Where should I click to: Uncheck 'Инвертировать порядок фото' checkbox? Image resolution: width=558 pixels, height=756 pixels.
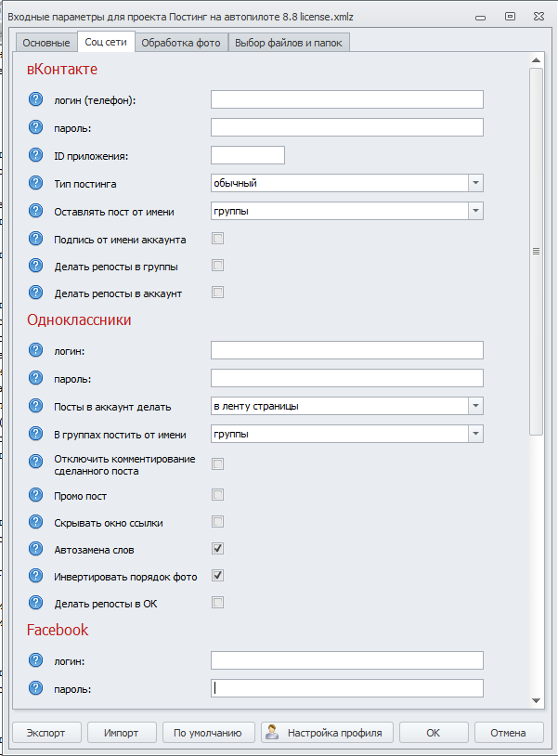tap(217, 576)
